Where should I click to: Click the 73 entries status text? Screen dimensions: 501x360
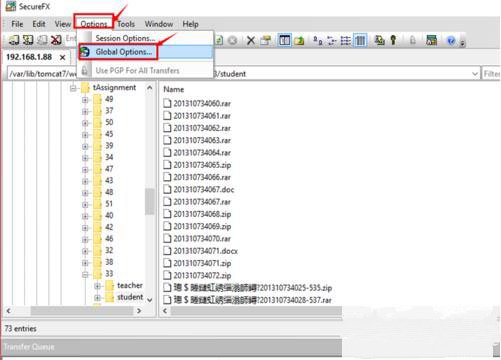pos(21,329)
